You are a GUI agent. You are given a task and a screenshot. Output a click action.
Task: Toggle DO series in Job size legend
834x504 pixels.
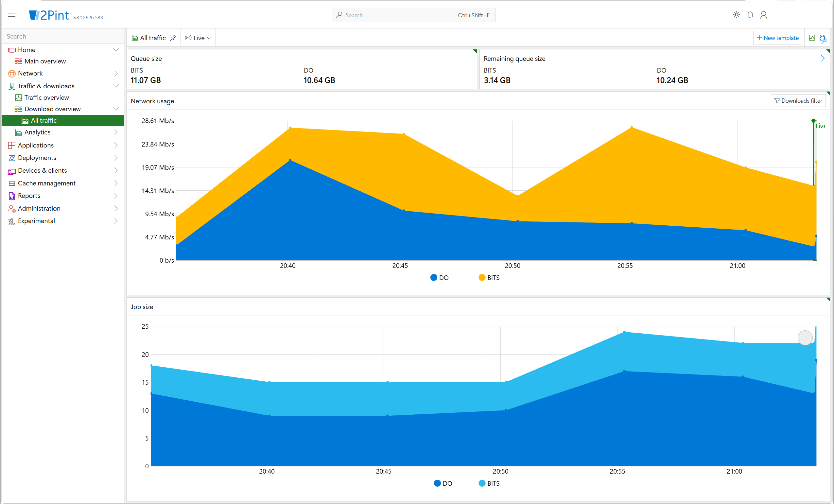[x=443, y=483]
